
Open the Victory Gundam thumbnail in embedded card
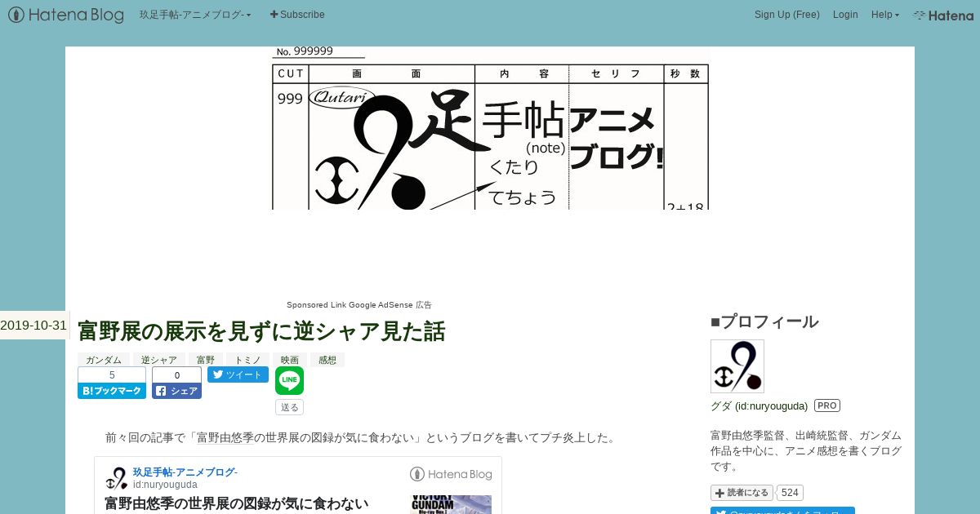point(451,504)
